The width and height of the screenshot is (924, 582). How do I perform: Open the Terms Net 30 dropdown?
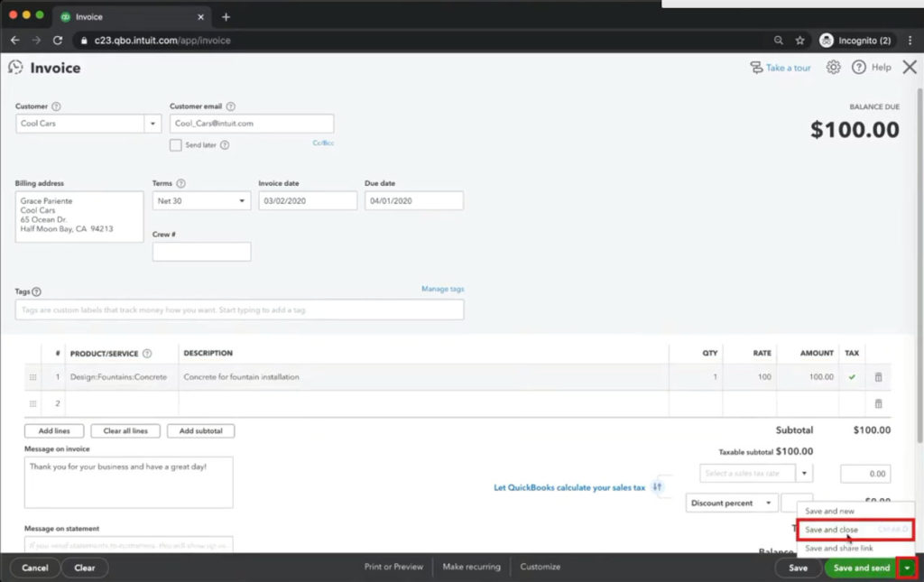point(242,201)
